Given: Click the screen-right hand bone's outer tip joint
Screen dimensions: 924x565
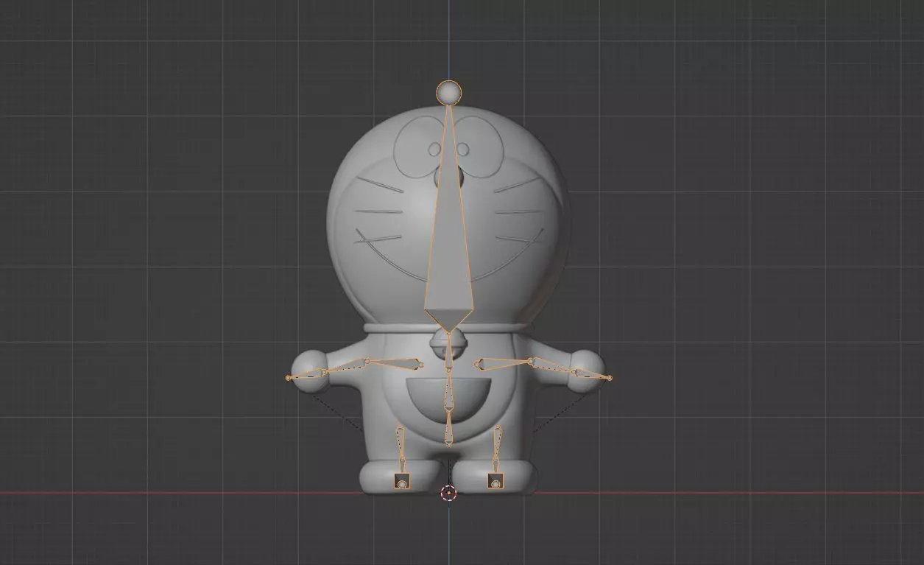Looking at the screenshot, I should click(610, 378).
